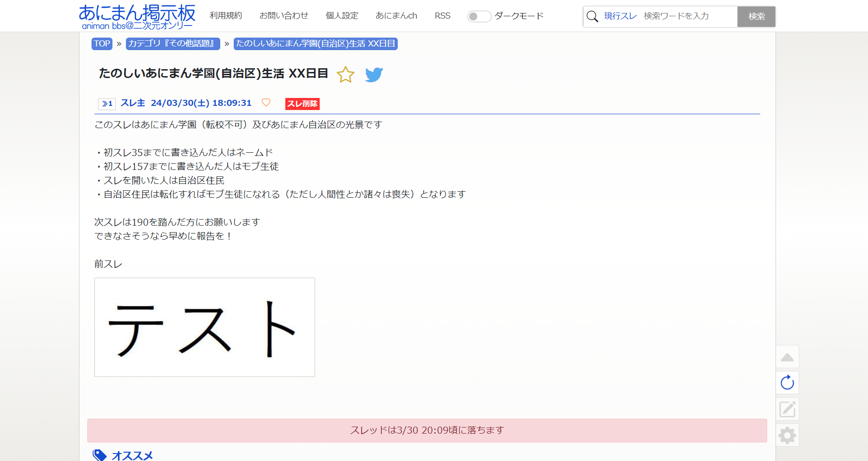The image size is (868, 461).
Task: Click the scroll-to-top arrow icon
Action: [787, 357]
